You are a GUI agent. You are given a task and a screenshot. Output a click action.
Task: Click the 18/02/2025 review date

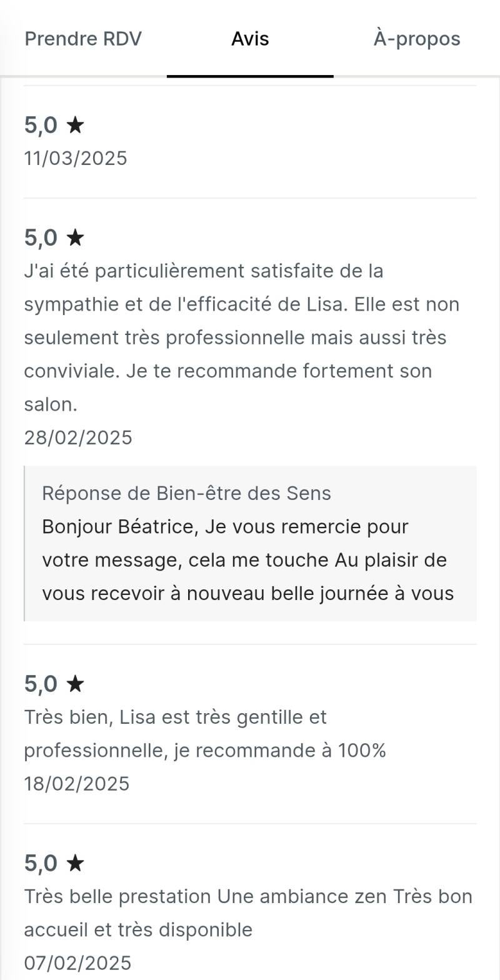[77, 783]
